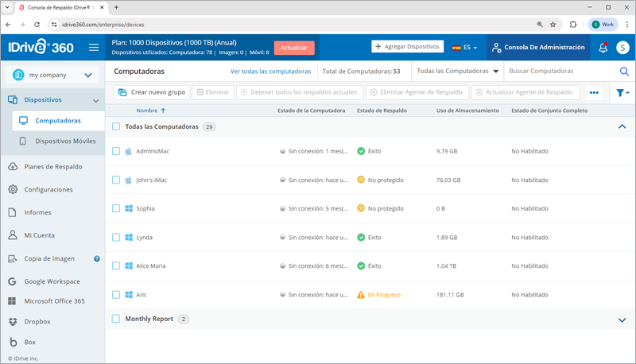Sort the list by Nombre column header
This screenshot has width=636, height=364.
tap(147, 110)
